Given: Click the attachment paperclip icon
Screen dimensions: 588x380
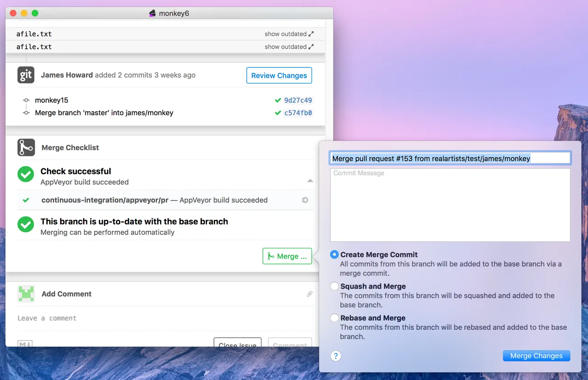Looking at the screenshot, I should click(310, 294).
